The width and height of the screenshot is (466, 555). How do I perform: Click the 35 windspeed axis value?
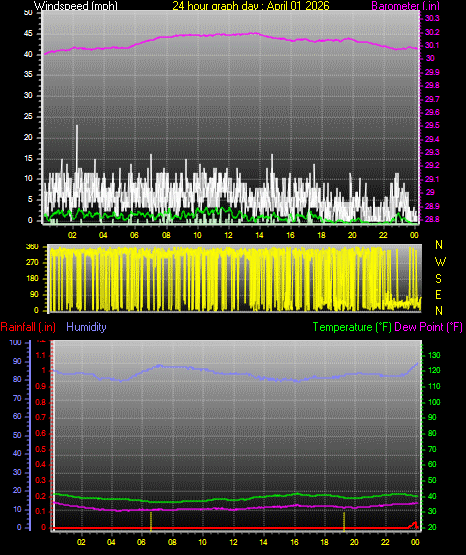pos(28,74)
